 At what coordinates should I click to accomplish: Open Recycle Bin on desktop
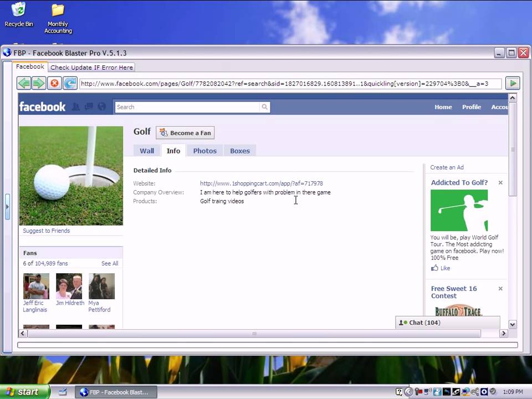click(19, 14)
